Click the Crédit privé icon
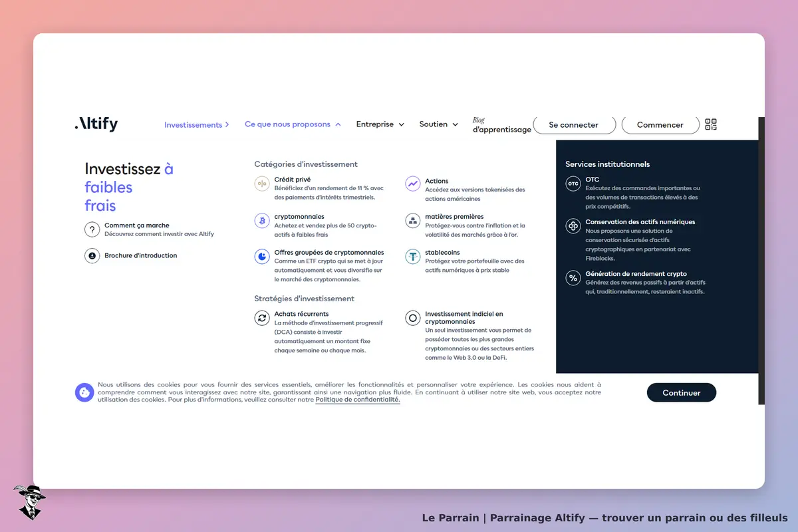The image size is (798, 532). coord(262,184)
